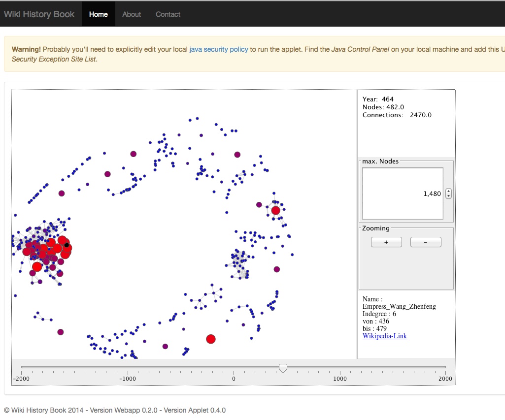Click the zoom in plus button
This screenshot has width=505, height=420.
pyautogui.click(x=386, y=242)
